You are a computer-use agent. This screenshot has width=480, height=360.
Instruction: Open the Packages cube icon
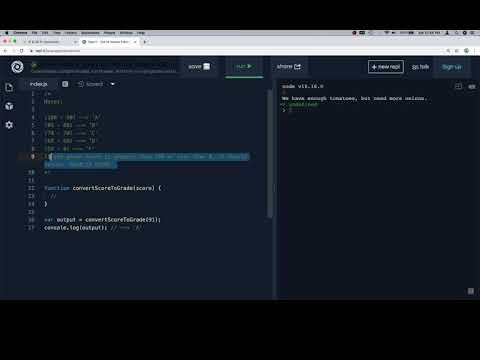pyautogui.click(x=9, y=106)
